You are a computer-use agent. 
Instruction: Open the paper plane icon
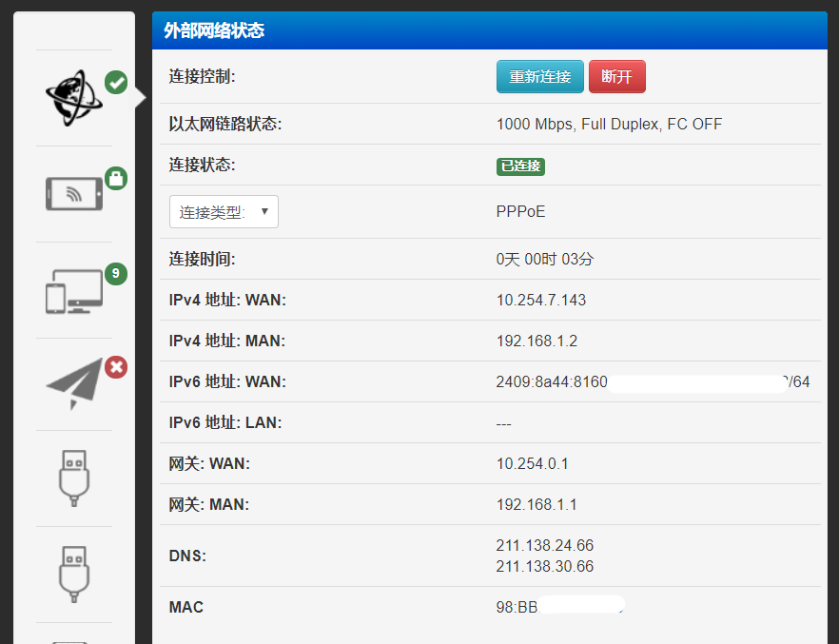tap(74, 384)
